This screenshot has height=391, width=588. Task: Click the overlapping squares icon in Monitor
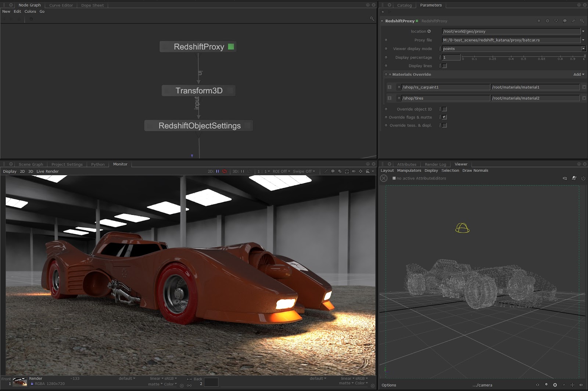point(340,171)
